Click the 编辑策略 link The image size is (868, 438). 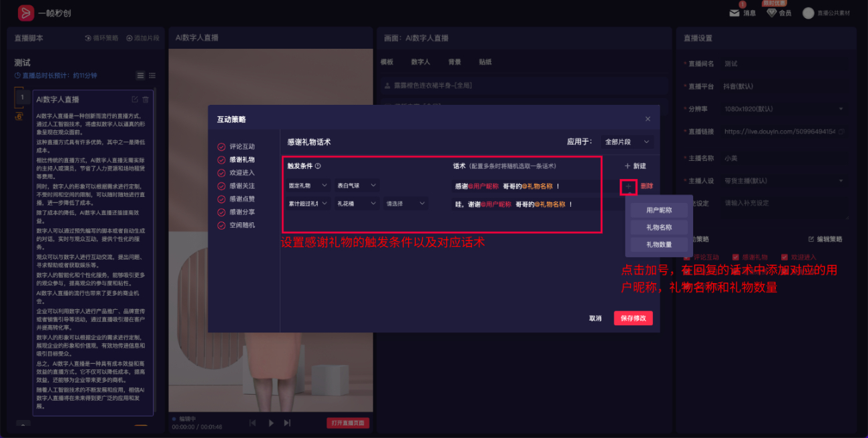(825, 239)
